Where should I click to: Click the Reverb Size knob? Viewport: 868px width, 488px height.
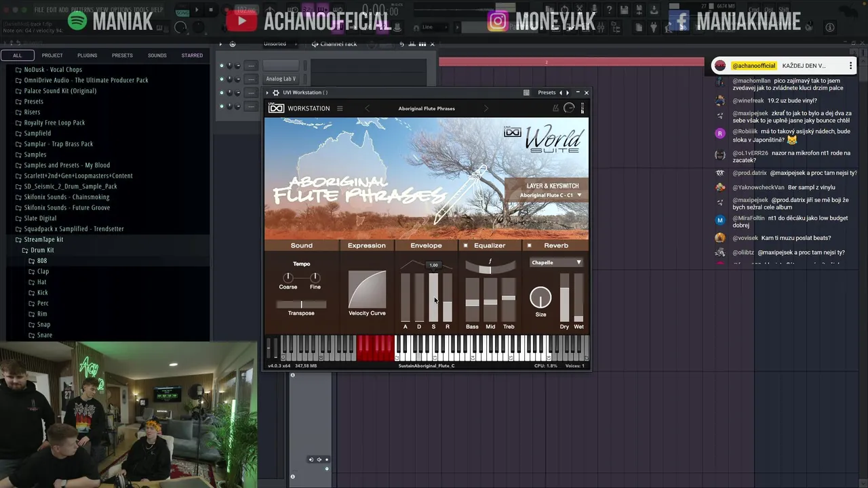[540, 298]
